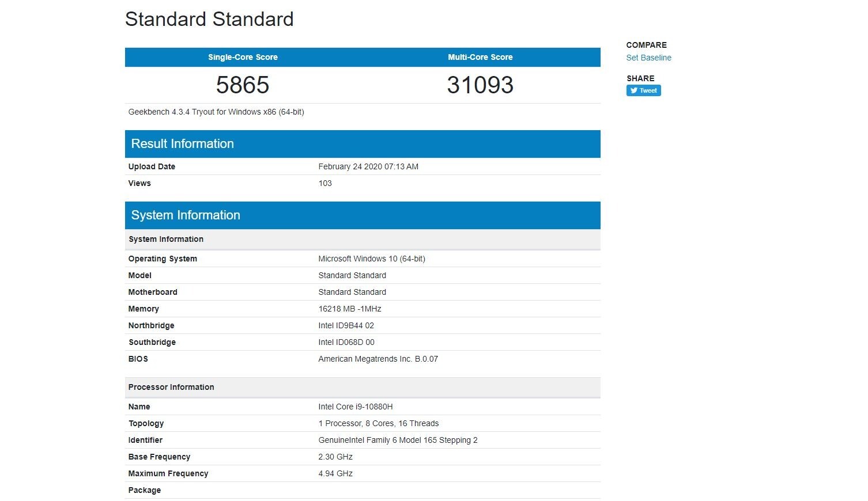Viewport: 868px width, 501px height.
Task: Click the blue System Information section header
Action: [x=186, y=215]
